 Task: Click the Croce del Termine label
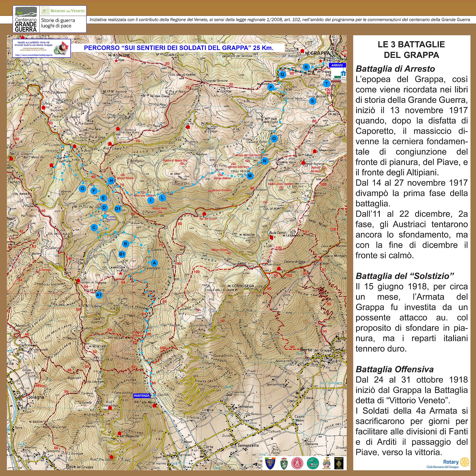click(x=216, y=81)
